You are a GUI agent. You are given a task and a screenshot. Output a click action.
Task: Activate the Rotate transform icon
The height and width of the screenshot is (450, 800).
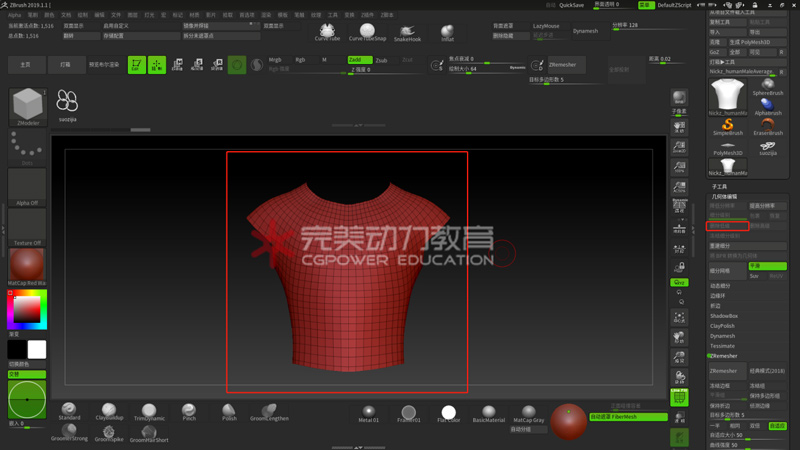[x=217, y=65]
